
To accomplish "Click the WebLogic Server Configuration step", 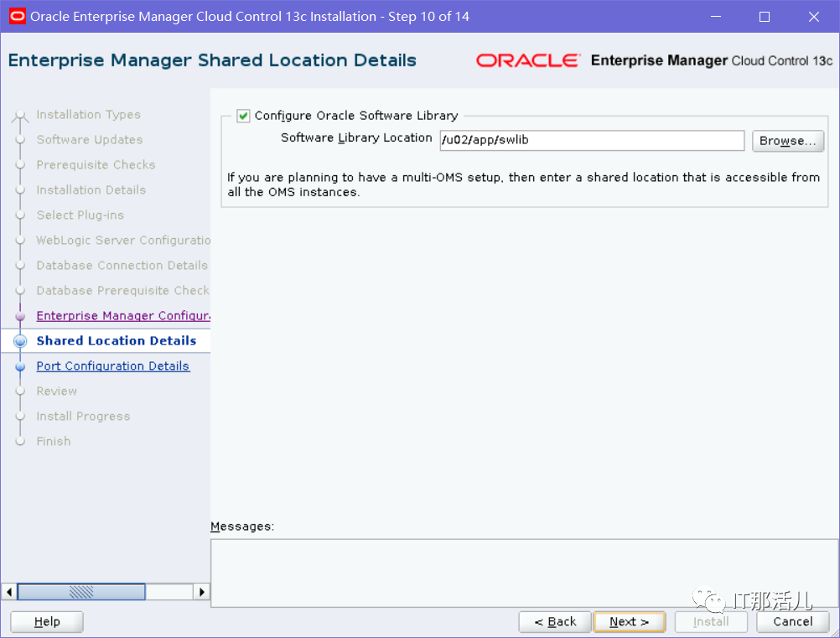I will pyautogui.click(x=123, y=241).
